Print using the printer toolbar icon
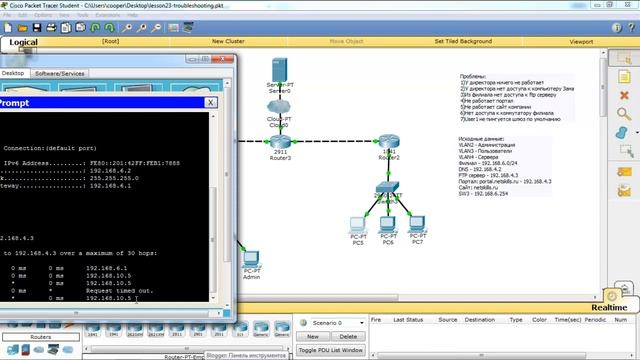 [51, 28]
